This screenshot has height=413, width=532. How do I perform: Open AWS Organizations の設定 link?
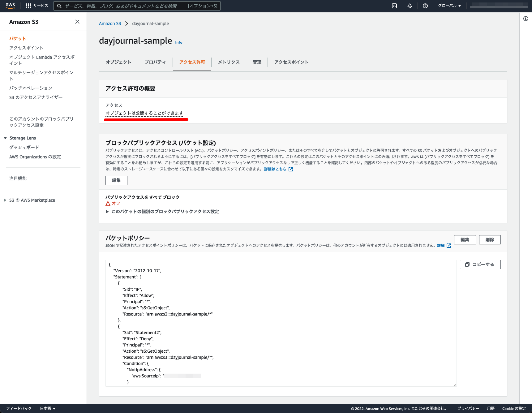tap(35, 157)
